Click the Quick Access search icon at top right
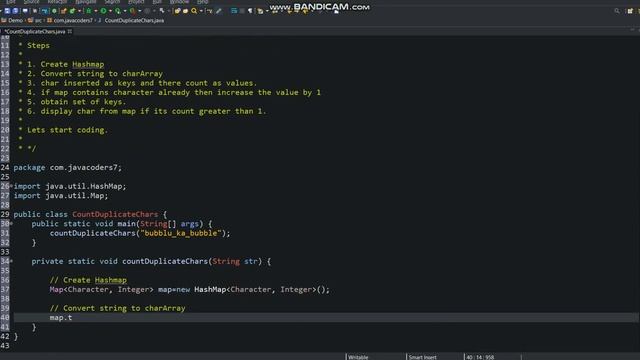 [x=617, y=11]
